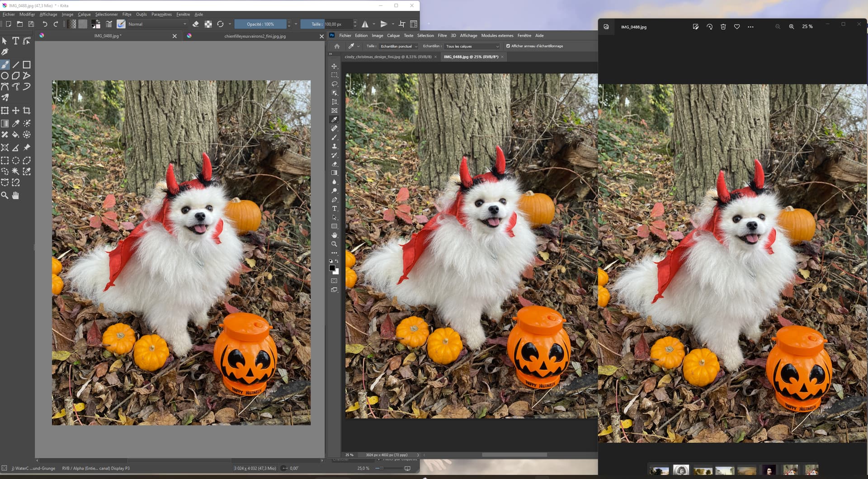Open the Normal blending mode dropdown
The image size is (868, 479).
tap(157, 24)
